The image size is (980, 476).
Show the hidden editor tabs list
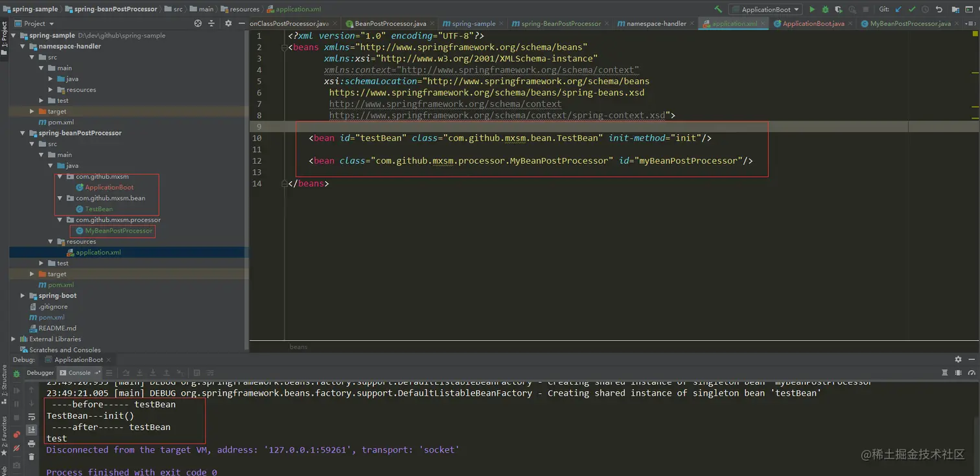pyautogui.click(x=970, y=23)
